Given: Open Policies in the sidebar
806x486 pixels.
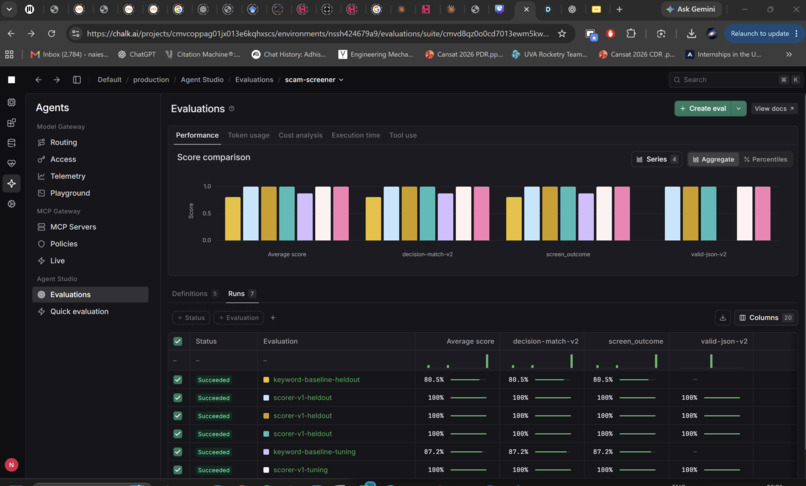Looking at the screenshot, I should (64, 244).
